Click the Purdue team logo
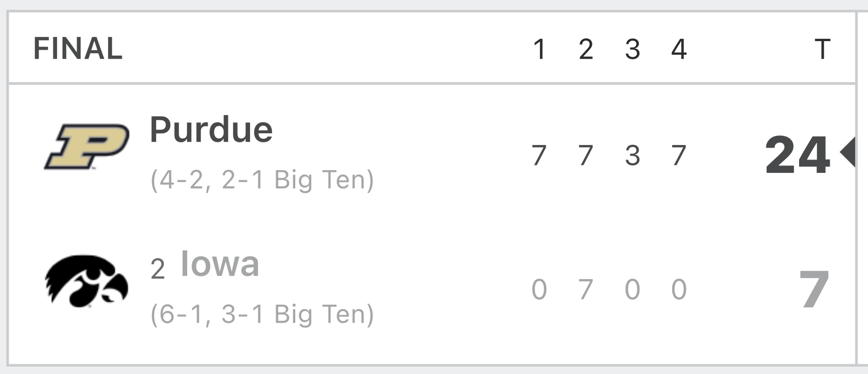The width and height of the screenshot is (868, 374). 87,146
